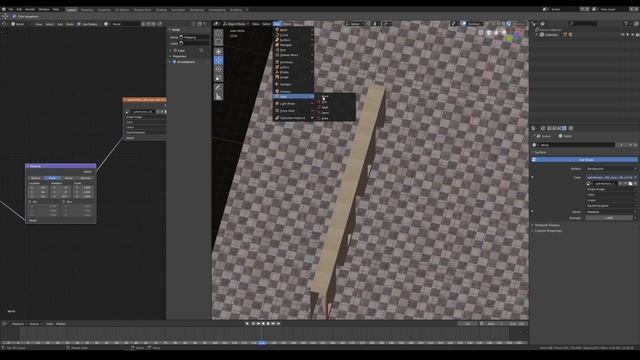Toggle Use Nodes checkbox in node editor header

[x=79, y=24]
